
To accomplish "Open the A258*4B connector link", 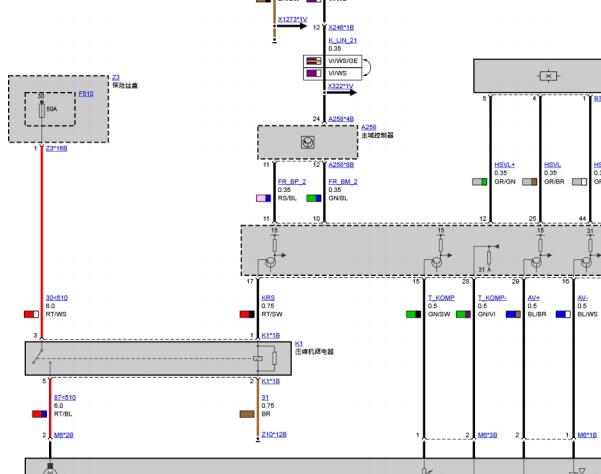I will tap(341, 119).
